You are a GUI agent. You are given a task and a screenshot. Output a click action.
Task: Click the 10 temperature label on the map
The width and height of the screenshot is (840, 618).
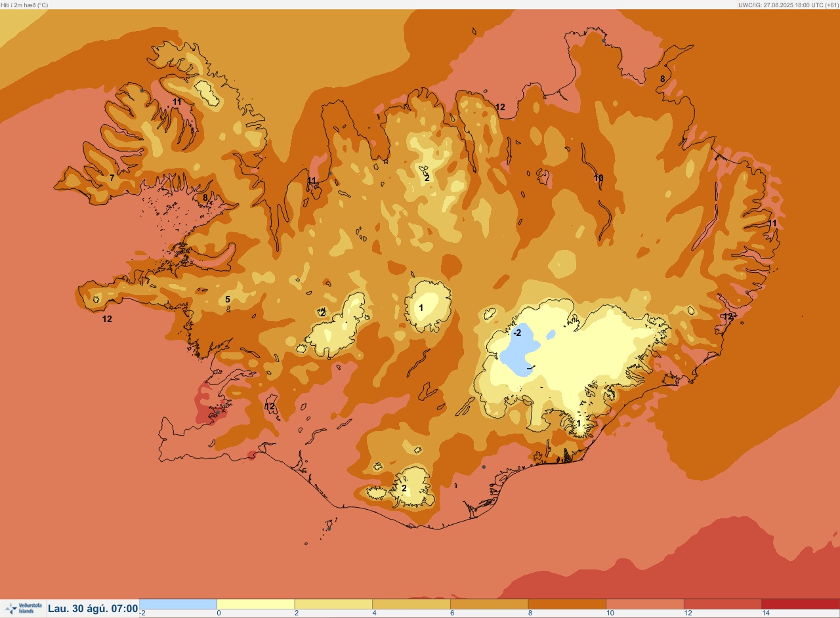(x=598, y=178)
